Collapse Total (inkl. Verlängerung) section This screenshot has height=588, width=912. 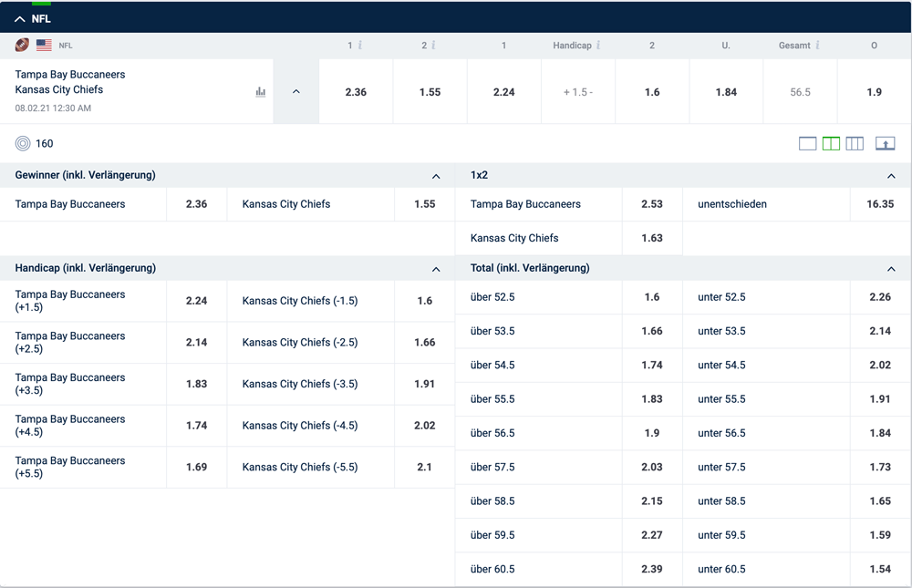pyautogui.click(x=891, y=269)
